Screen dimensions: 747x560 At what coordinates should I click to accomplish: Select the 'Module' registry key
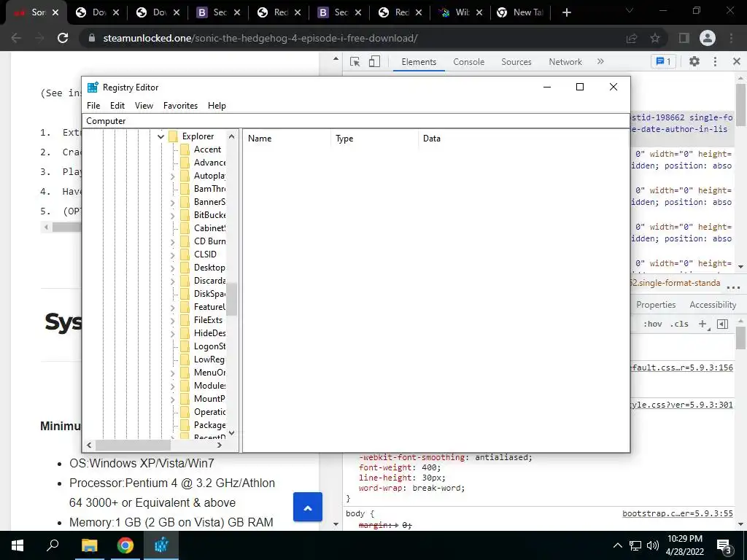pyautogui.click(x=209, y=386)
